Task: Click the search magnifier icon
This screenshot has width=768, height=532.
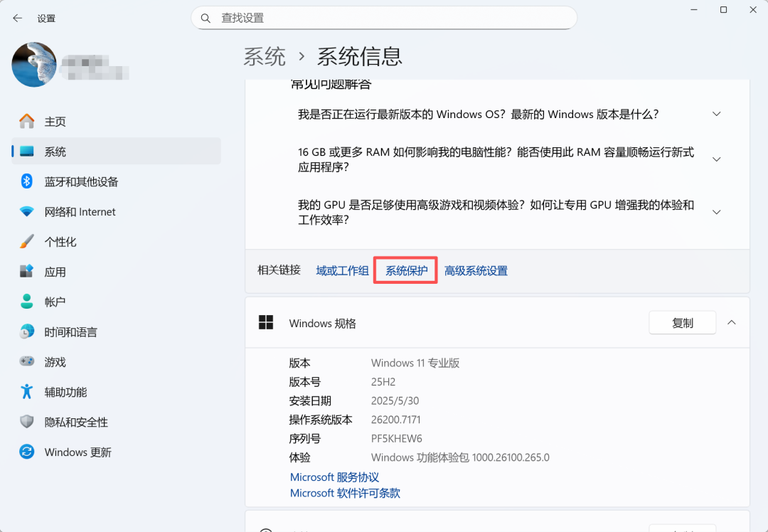Action: point(206,18)
